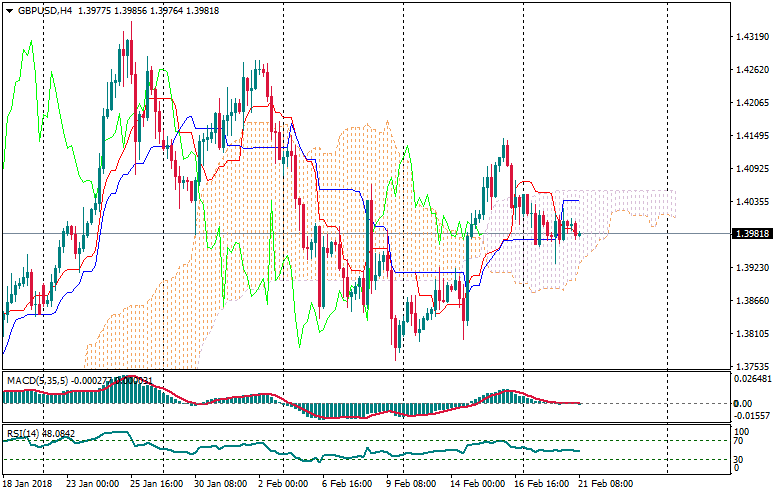This screenshot has height=495, width=773.
Task: Click the current price tag 1.39818
Action: point(750,234)
